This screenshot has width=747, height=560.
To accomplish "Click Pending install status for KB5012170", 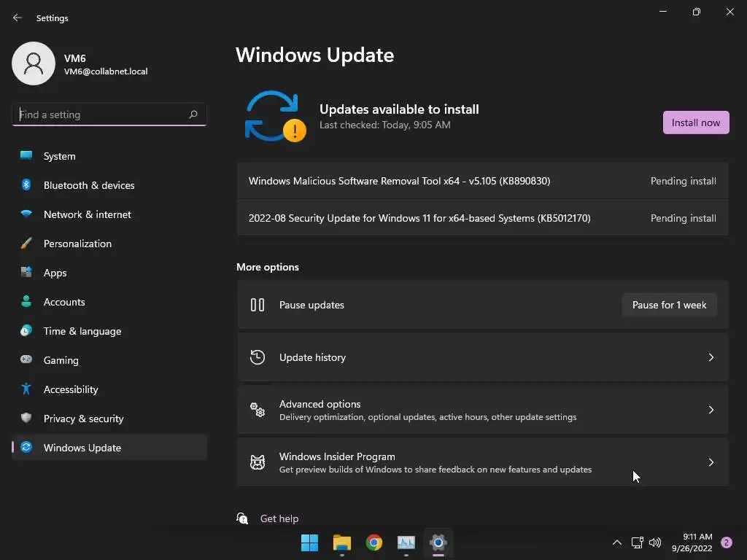I will (x=683, y=218).
